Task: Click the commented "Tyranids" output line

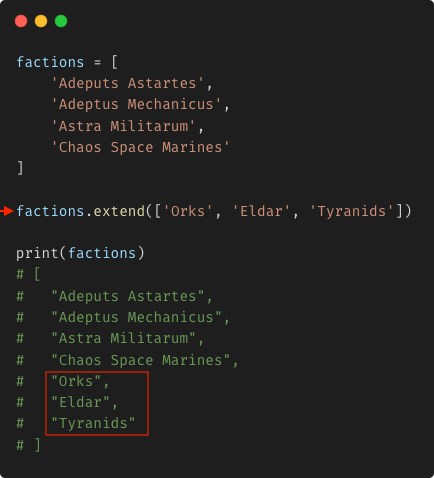Action: [x=93, y=423]
